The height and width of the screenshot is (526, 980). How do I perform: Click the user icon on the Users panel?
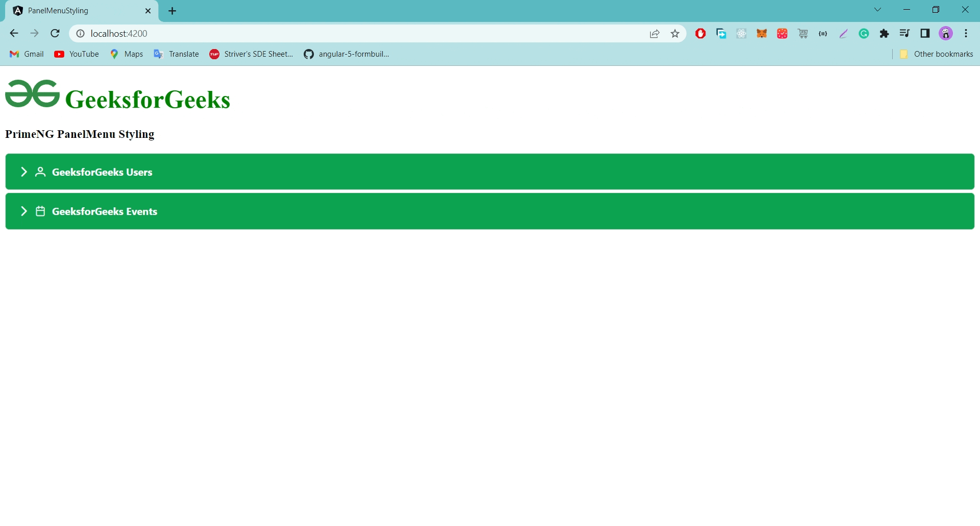pyautogui.click(x=40, y=172)
